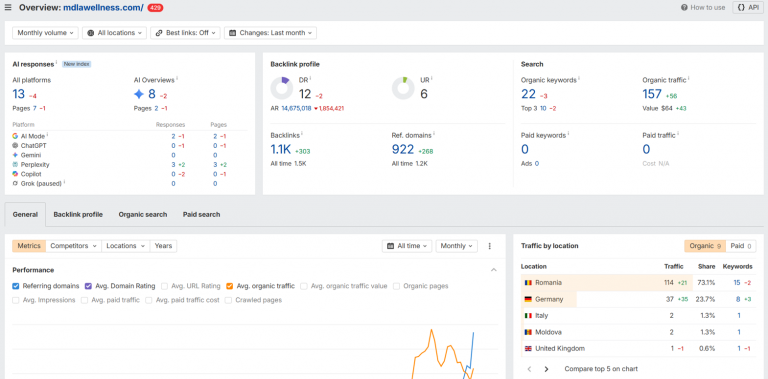Image resolution: width=768 pixels, height=379 pixels.
Task: Click Compare top 5 on chart
Action: pyautogui.click(x=601, y=369)
